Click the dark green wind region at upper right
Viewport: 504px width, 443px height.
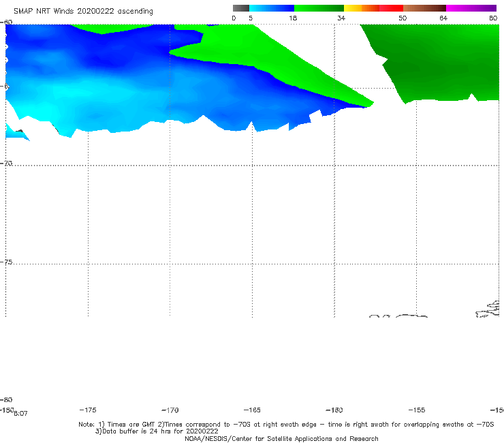point(441,63)
